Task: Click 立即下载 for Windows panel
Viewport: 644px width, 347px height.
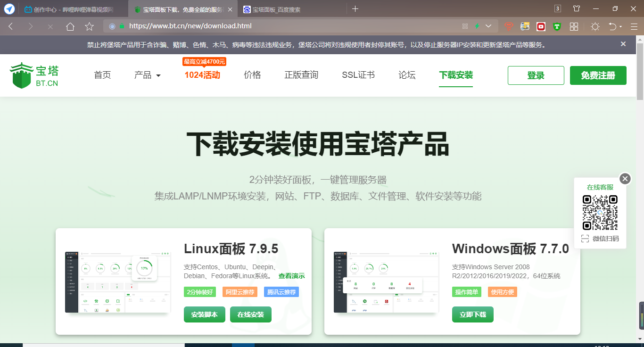Action: pos(473,314)
